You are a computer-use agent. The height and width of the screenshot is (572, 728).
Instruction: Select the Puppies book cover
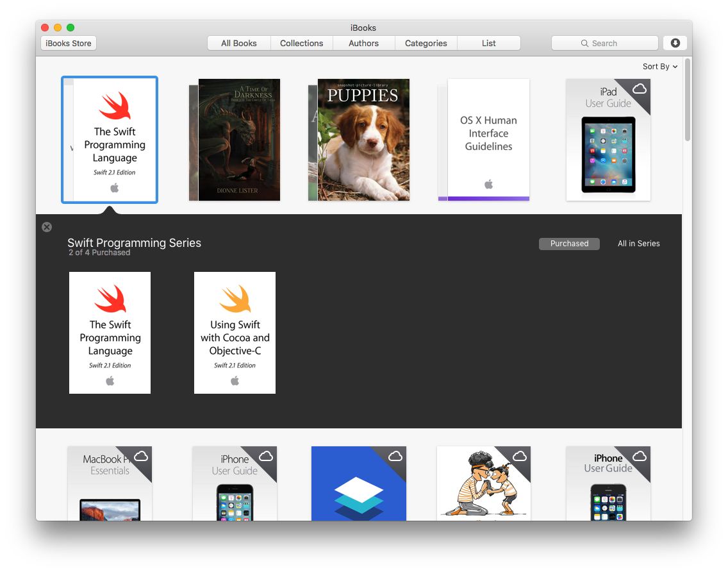point(359,140)
